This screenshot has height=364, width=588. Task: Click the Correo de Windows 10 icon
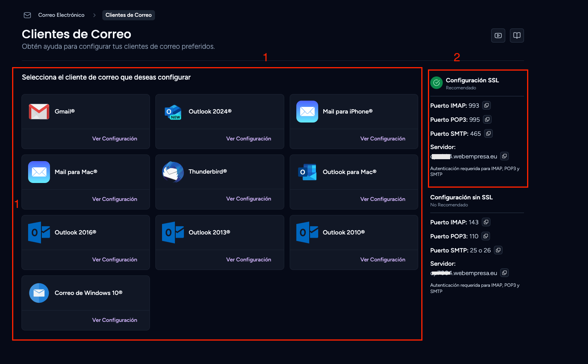click(39, 293)
